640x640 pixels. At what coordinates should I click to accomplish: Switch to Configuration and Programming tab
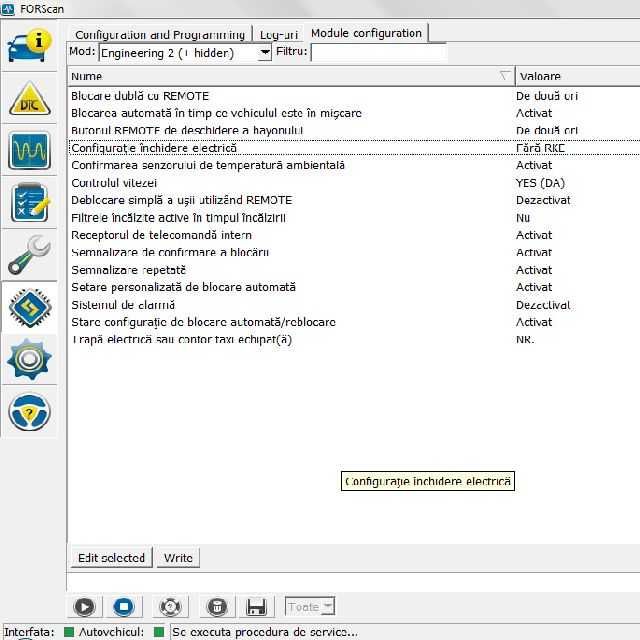click(160, 34)
